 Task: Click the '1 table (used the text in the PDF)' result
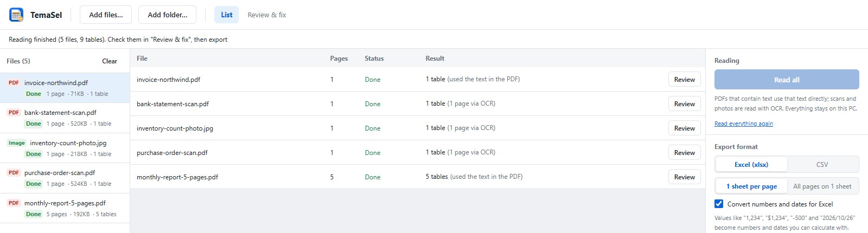point(473,79)
